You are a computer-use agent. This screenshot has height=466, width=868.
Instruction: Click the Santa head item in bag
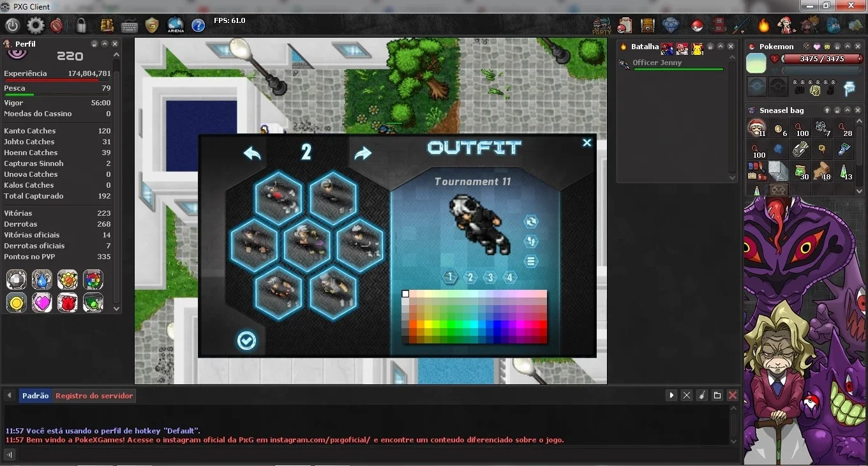[757, 128]
